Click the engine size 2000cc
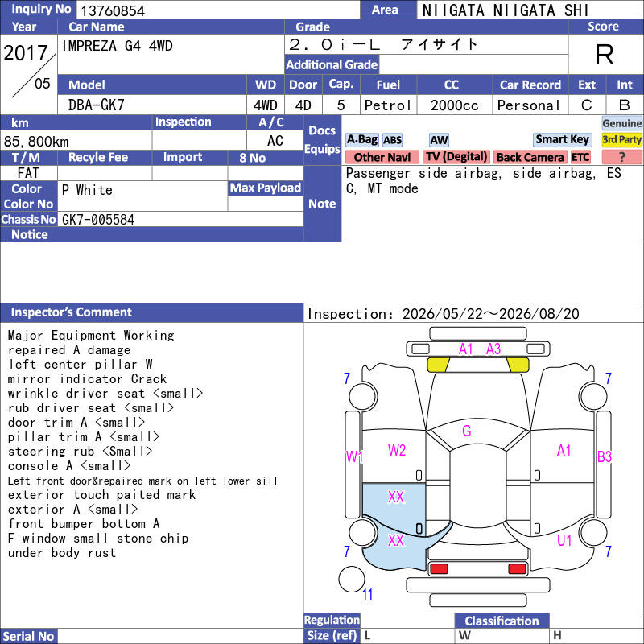 (x=455, y=105)
